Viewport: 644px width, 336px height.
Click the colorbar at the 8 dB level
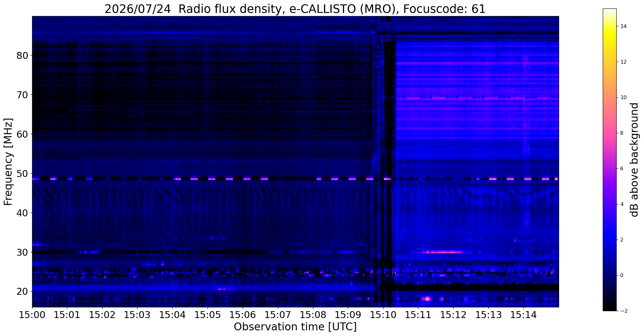click(x=609, y=133)
